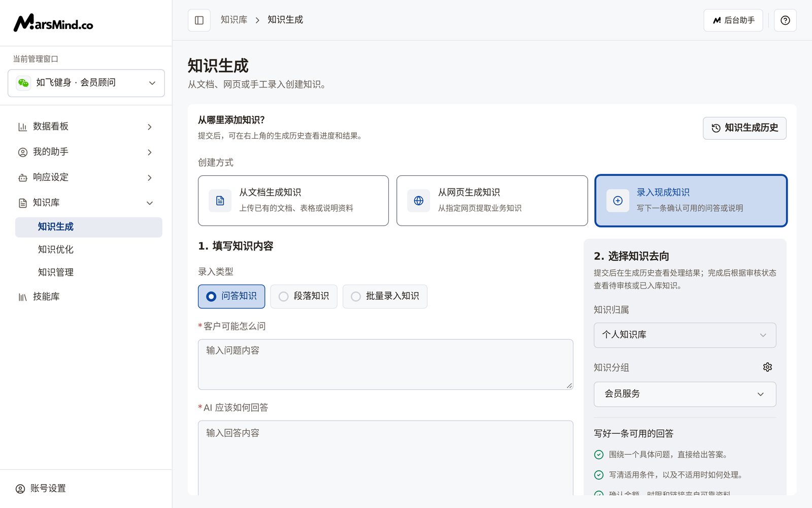Image resolution: width=812 pixels, height=508 pixels.
Task: Click the 写好一条可用的回答 heading
Action: click(x=633, y=434)
